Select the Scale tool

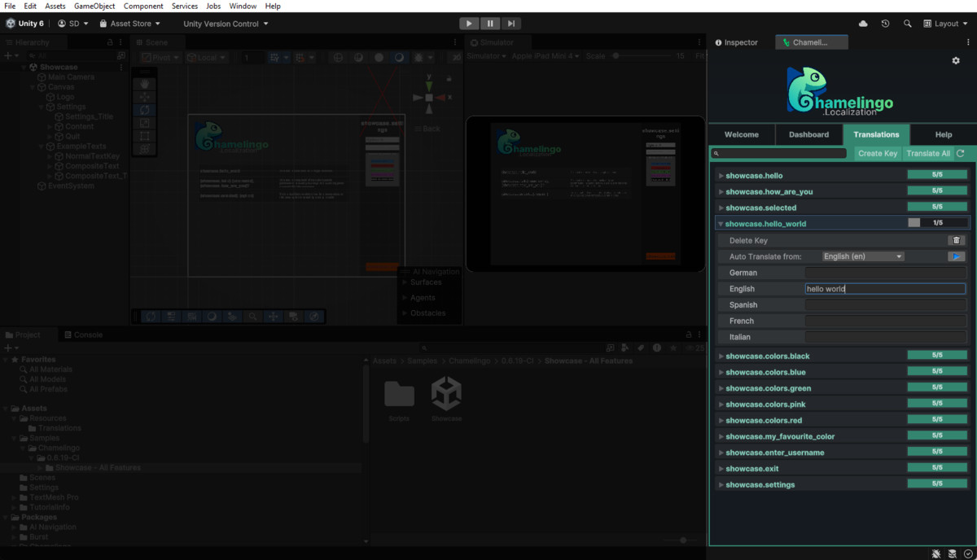144,122
